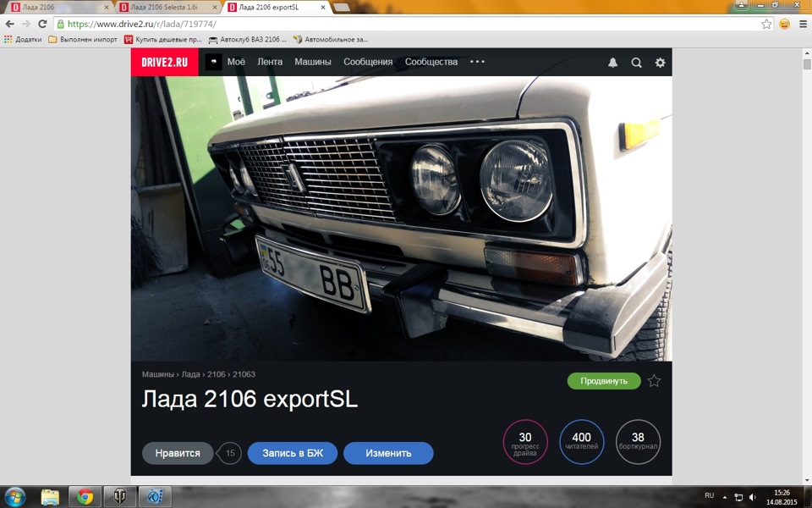Switch the RU input language indicator
Image resolution: width=812 pixels, height=508 pixels.
[x=710, y=495]
